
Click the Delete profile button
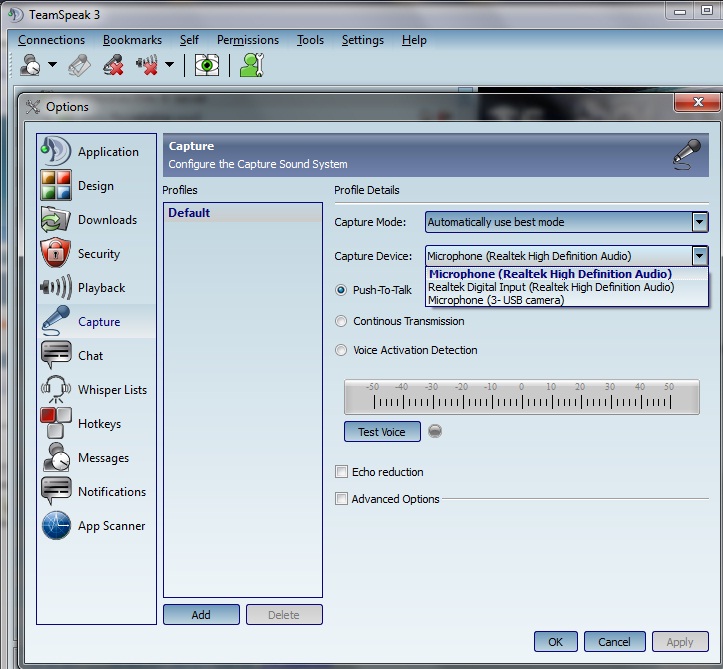[x=284, y=615]
